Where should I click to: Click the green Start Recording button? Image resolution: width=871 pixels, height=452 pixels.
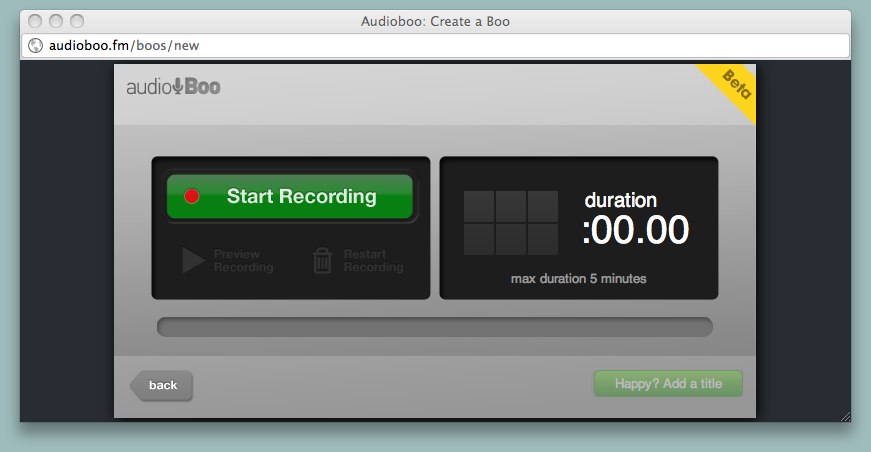point(289,197)
